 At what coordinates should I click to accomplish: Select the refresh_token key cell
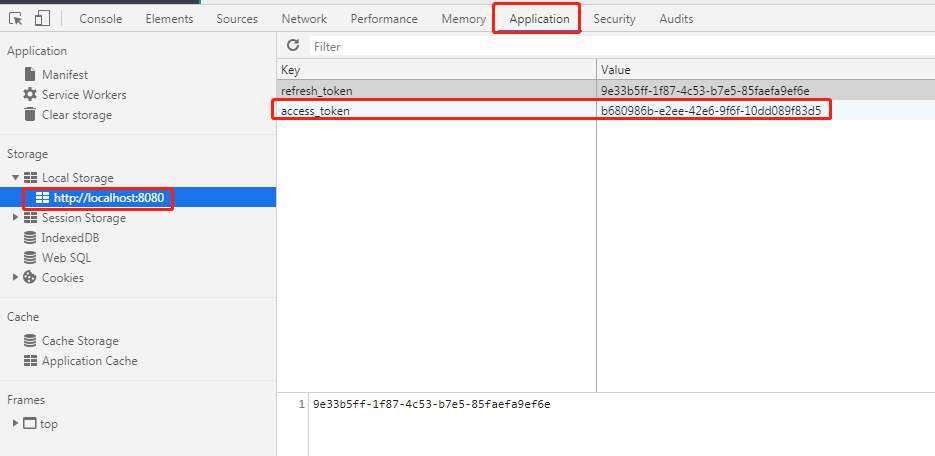pyautogui.click(x=436, y=91)
